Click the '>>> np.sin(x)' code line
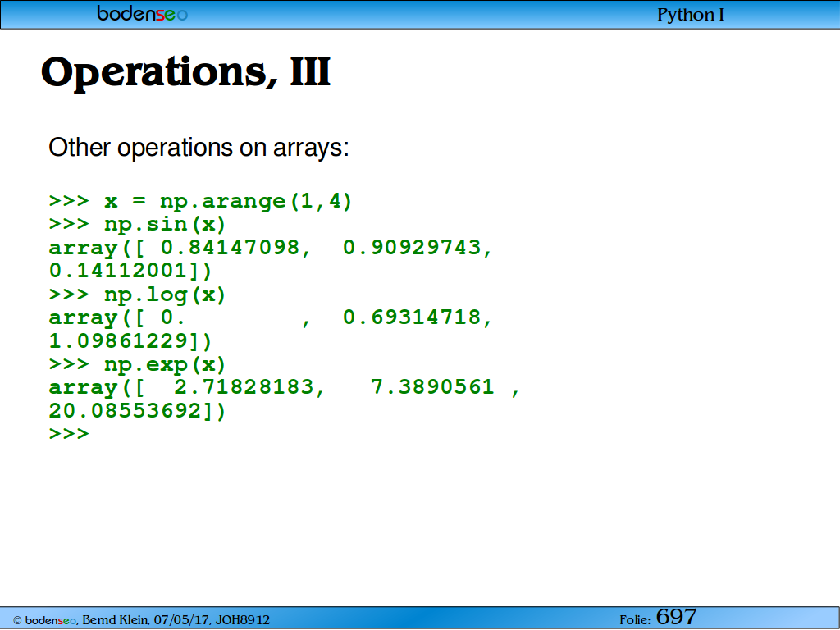 [x=137, y=225]
